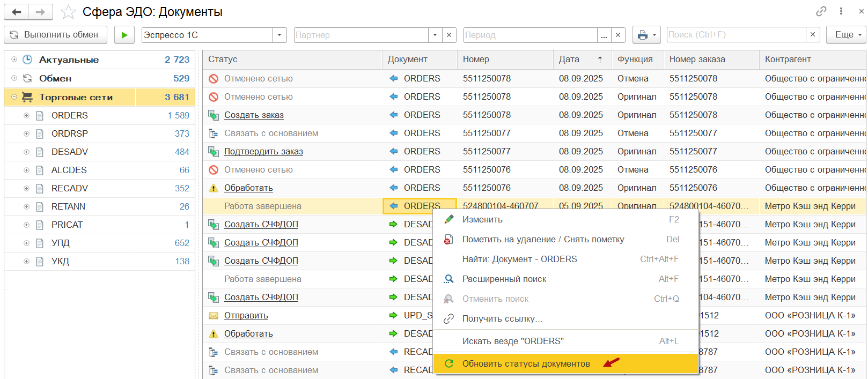This screenshot has width=868, height=379.
Task: Select the RECADV tree item
Action: (100, 188)
